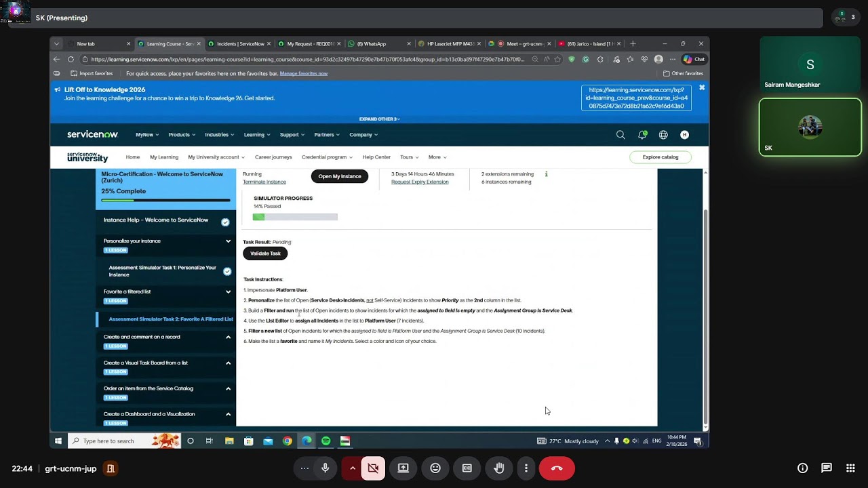Viewport: 868px width, 488px height.
Task: Mute the Meet microphone
Action: [325, 468]
